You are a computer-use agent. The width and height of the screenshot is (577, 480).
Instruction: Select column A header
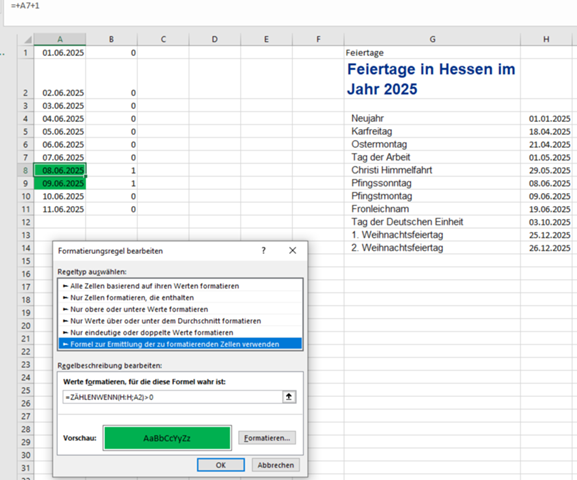[x=60, y=39]
